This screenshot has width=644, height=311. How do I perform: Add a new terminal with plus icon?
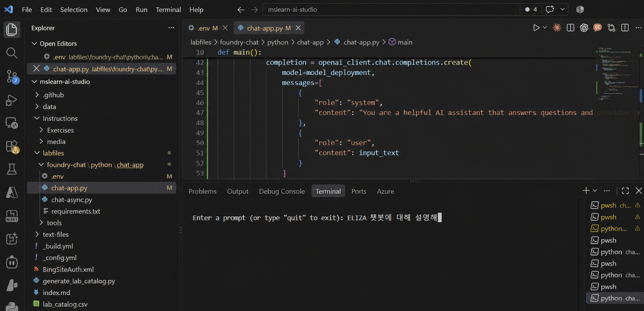pos(586,191)
